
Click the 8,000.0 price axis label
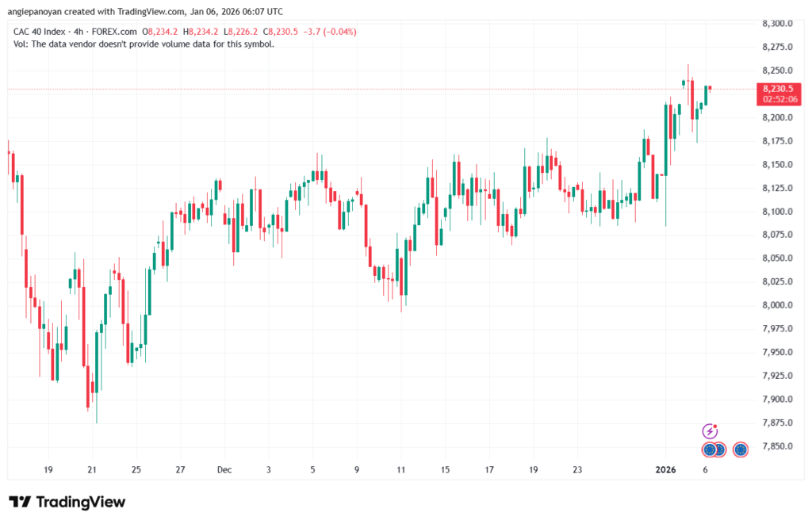tap(778, 305)
